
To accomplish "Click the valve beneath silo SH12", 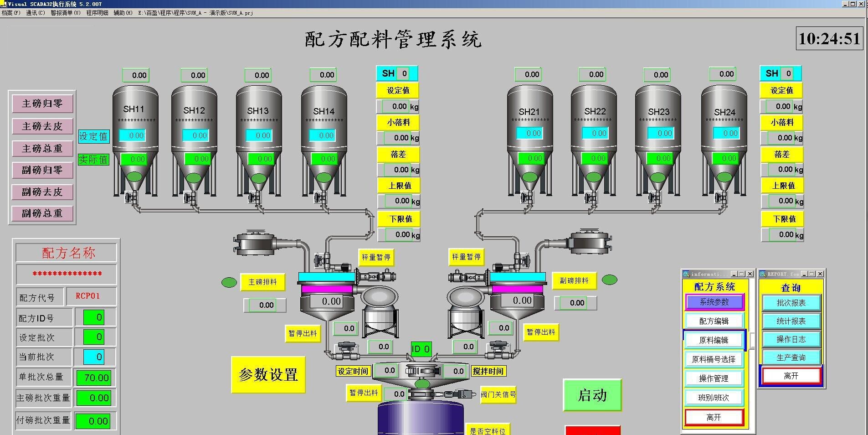I will [x=189, y=198].
